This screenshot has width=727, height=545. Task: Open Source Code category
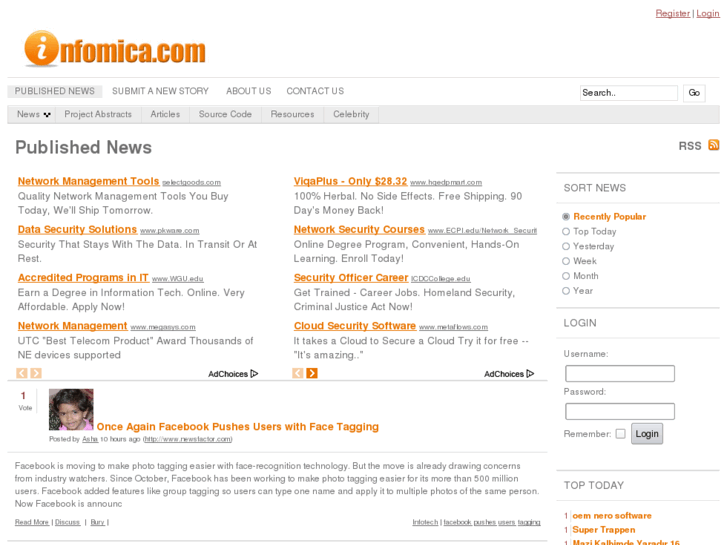coord(225,114)
